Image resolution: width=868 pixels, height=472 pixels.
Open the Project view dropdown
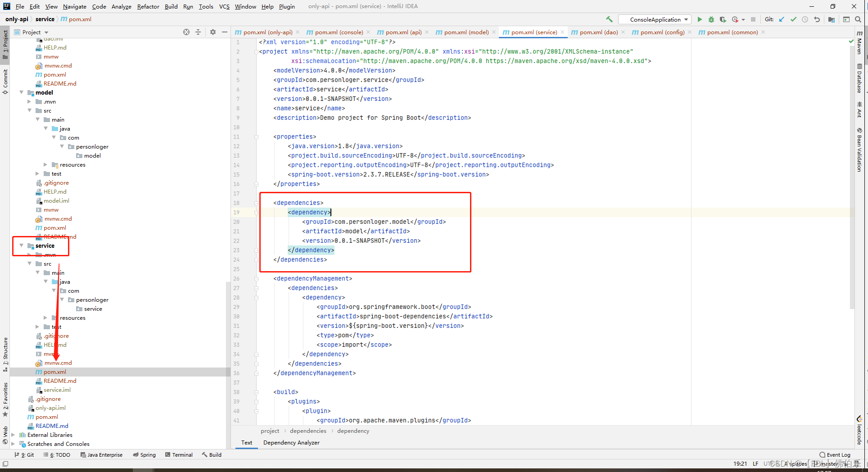[x=32, y=32]
